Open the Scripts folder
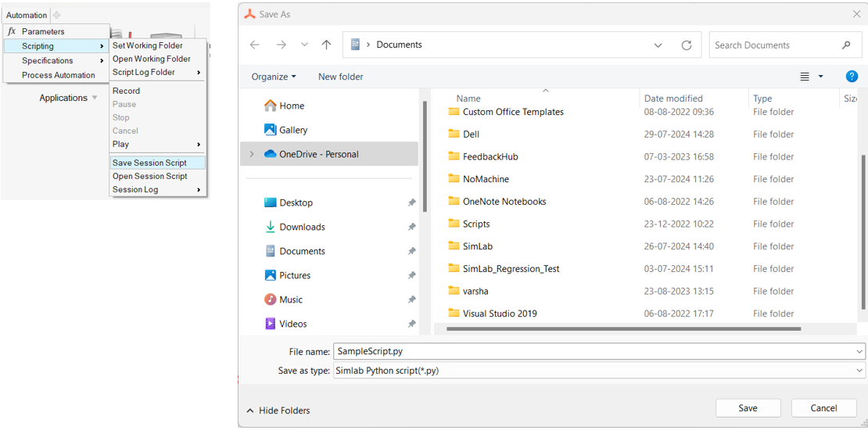This screenshot has width=868, height=430. coord(476,224)
